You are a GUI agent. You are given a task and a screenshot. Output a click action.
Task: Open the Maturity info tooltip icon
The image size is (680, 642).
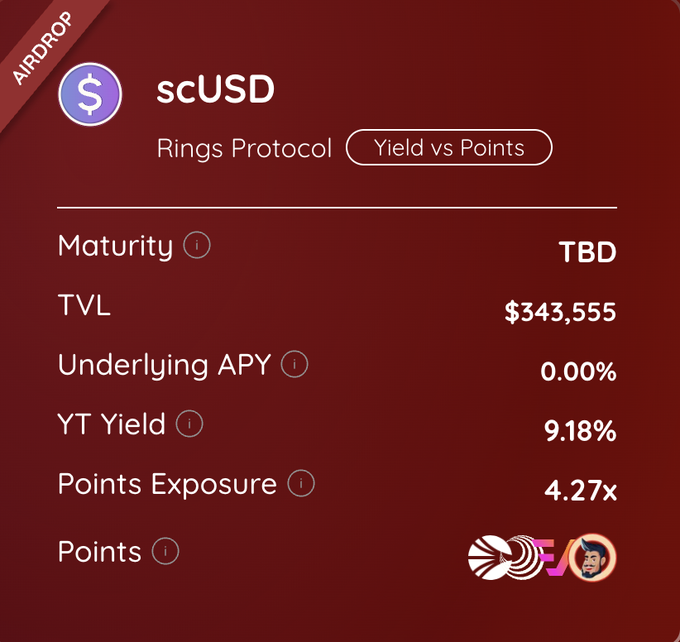click(x=197, y=245)
